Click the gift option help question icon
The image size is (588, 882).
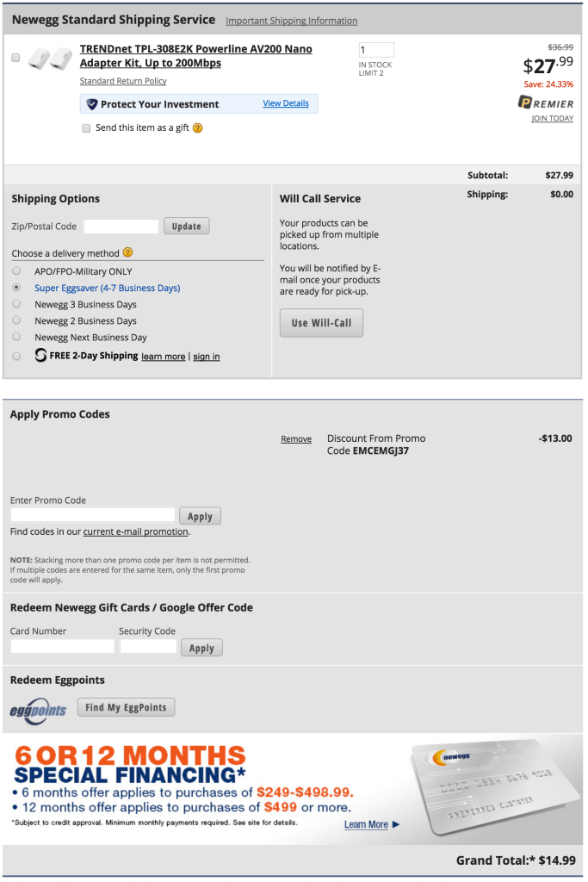(197, 128)
